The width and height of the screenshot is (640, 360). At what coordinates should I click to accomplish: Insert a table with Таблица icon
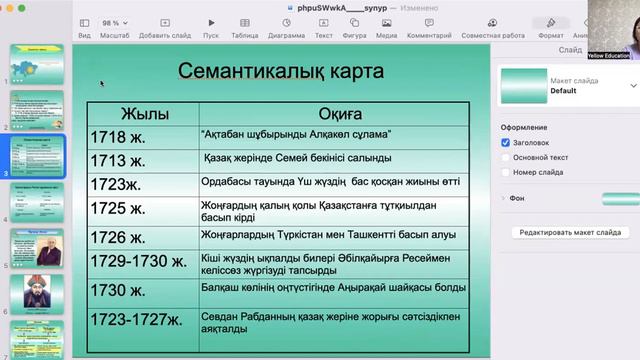(245, 23)
